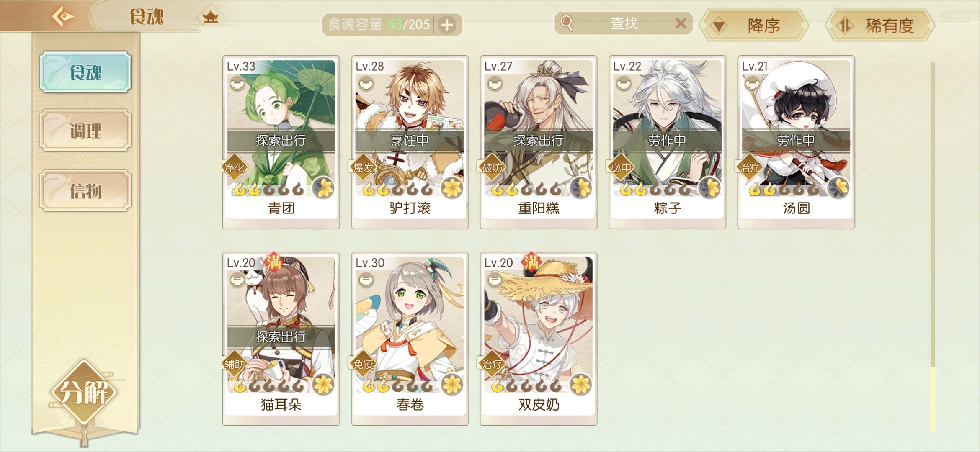This screenshot has width=980, height=452.
Task: Switch to the 调理 tab
Action: 85,131
